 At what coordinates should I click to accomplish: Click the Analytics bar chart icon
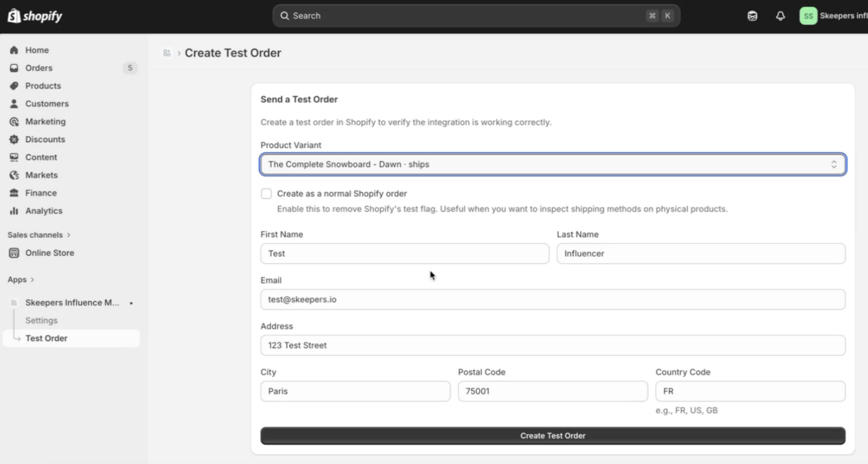pyautogui.click(x=14, y=211)
